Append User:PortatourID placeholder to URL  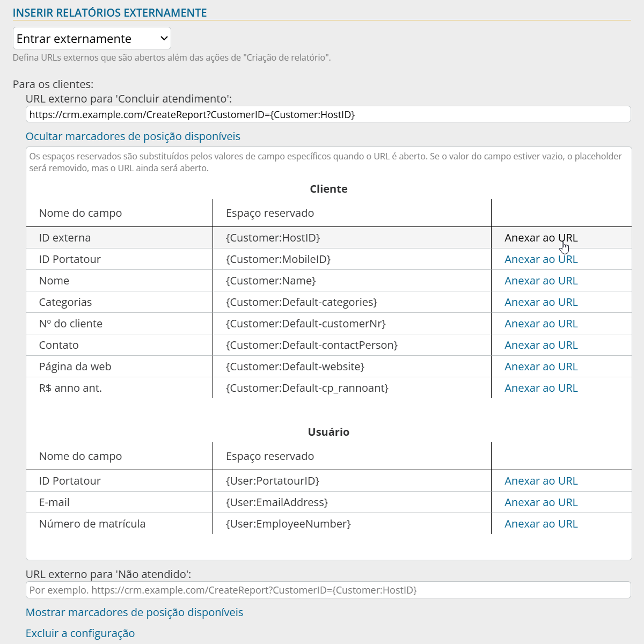point(540,481)
